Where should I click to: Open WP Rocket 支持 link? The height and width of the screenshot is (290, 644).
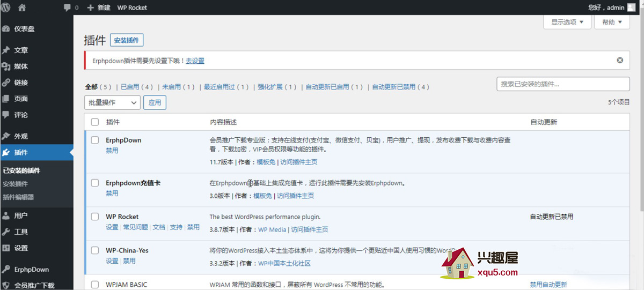pos(176,227)
